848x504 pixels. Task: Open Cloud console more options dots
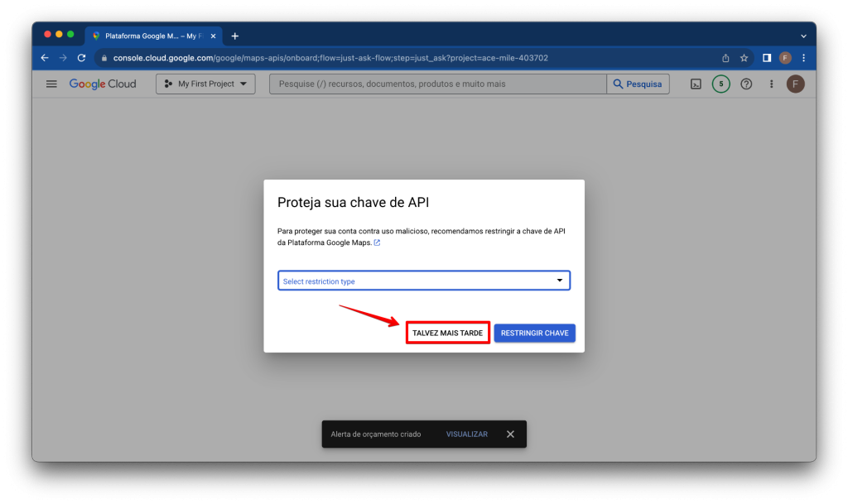point(772,84)
